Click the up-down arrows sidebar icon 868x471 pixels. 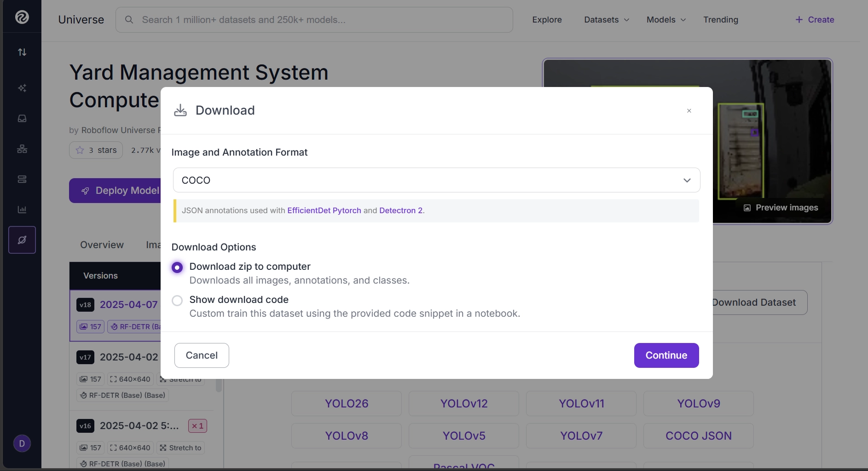pos(22,52)
